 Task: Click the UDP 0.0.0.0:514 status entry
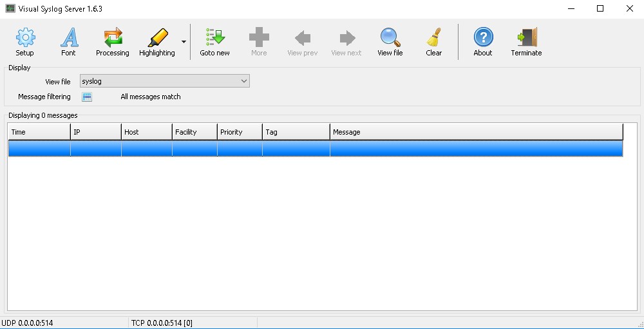click(28, 323)
